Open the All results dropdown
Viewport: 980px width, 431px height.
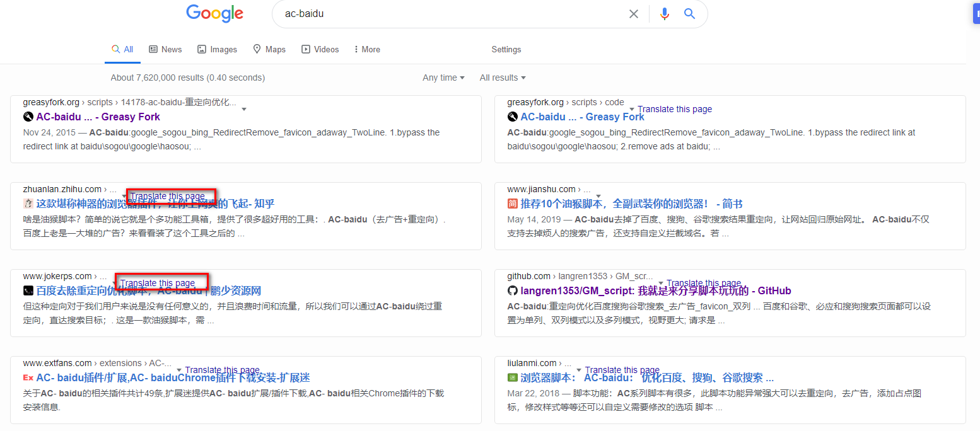[x=502, y=77]
